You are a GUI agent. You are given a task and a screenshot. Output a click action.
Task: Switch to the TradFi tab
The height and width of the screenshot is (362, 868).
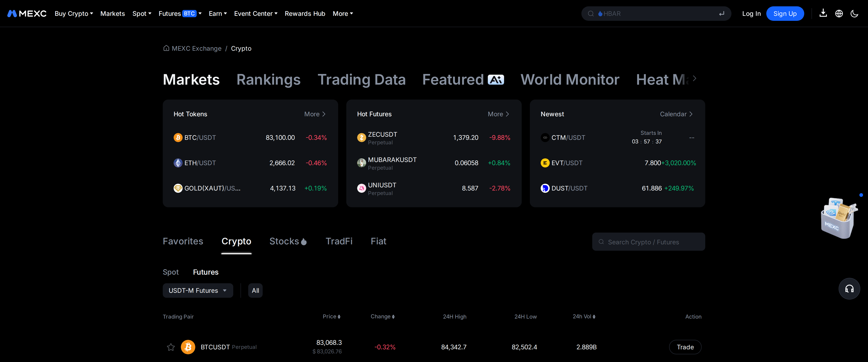coord(339,241)
